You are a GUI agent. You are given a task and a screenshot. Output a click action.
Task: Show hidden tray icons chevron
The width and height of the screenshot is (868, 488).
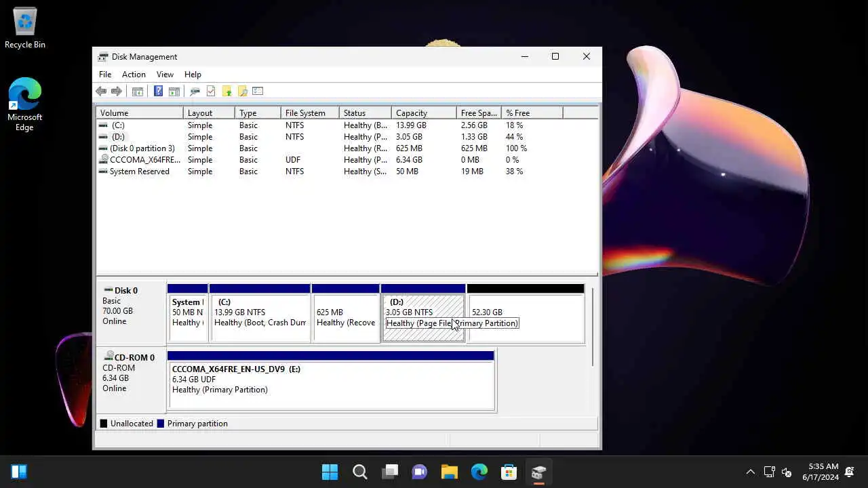click(750, 472)
